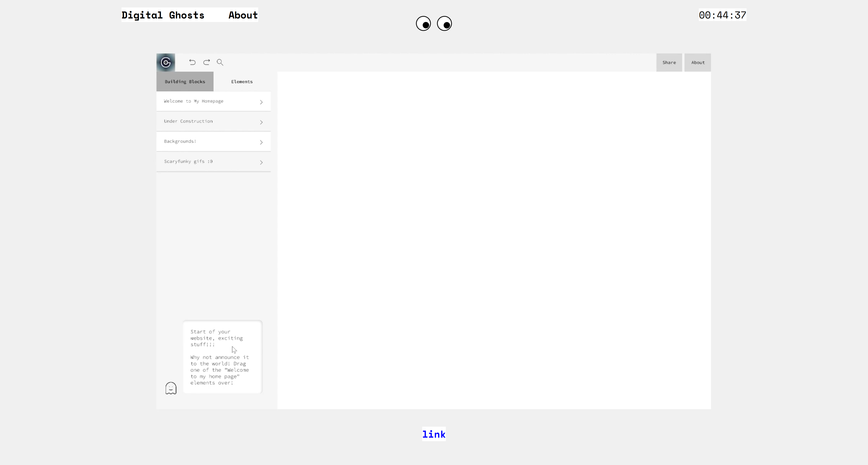Click the spiral app logo icon
The image size is (868, 465).
pos(165,62)
